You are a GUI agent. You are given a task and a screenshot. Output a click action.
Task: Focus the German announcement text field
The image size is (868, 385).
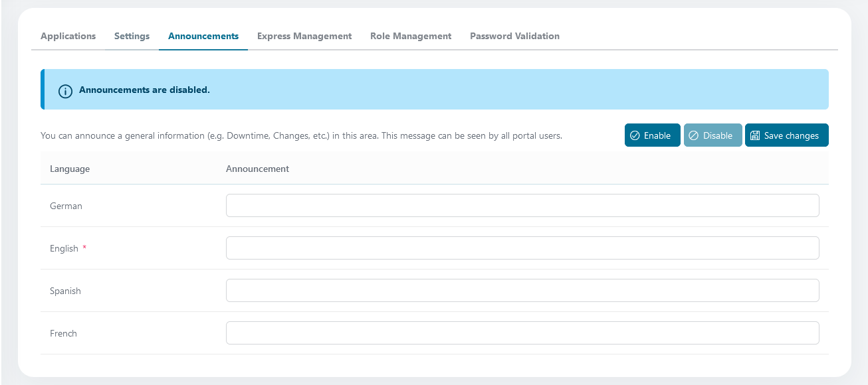[x=522, y=206]
